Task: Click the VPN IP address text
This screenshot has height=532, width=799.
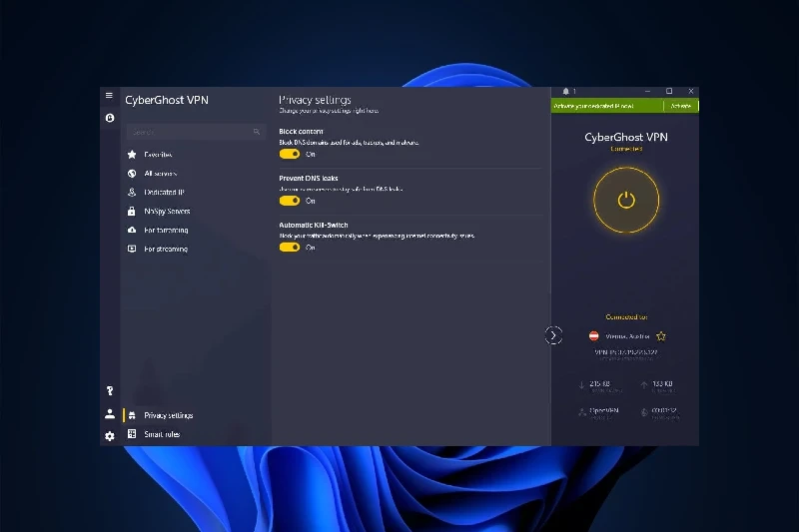Action: pos(626,351)
